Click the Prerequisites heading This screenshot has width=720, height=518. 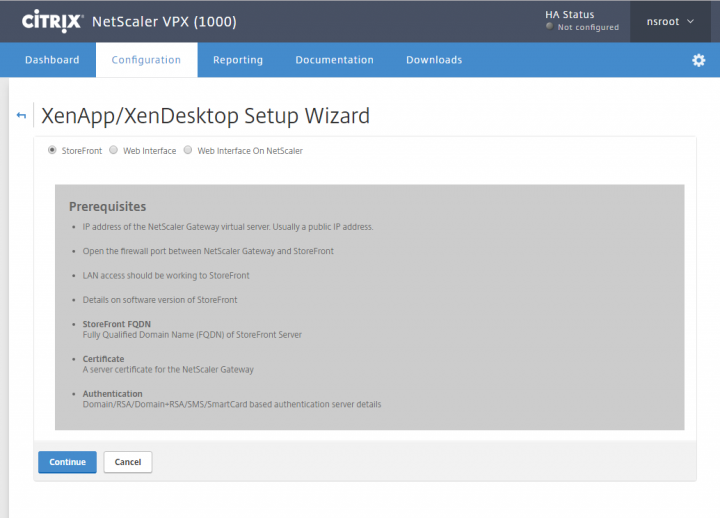107,207
